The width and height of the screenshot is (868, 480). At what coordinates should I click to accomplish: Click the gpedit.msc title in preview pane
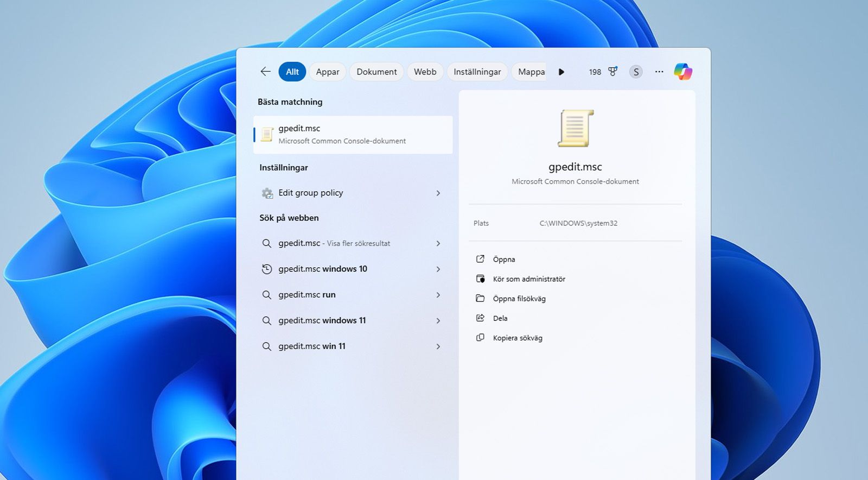pos(575,167)
